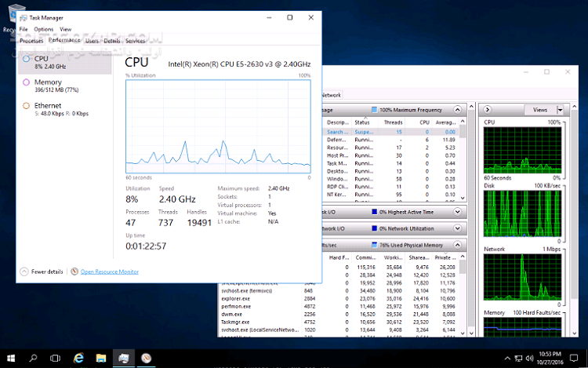Select the perfmon.exe row
The width and height of the screenshot is (588, 368).
pyautogui.click(x=337, y=307)
